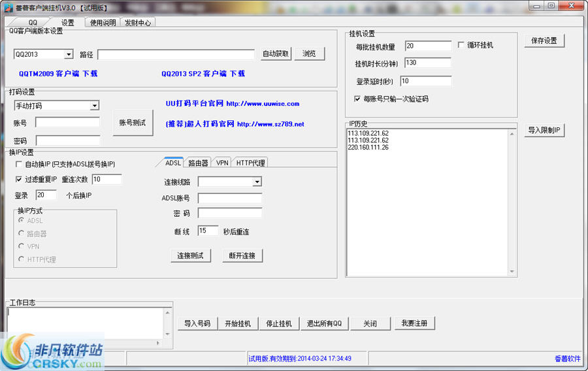The image size is (588, 371).
Task: Open the 设置 tab
Action: click(x=68, y=22)
